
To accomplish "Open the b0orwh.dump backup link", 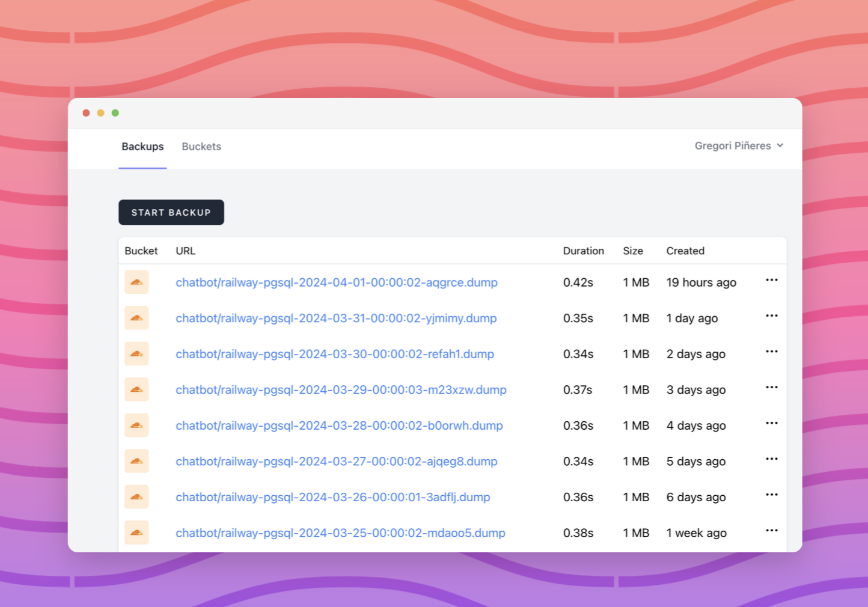I will [x=339, y=426].
